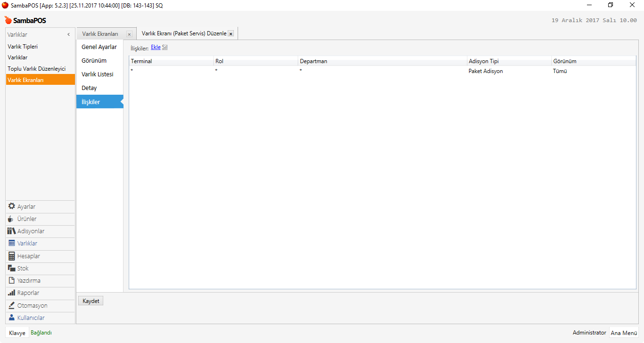644x343 pixels.
Task: Close the Varlık Ekranları tab
Action: click(x=129, y=34)
